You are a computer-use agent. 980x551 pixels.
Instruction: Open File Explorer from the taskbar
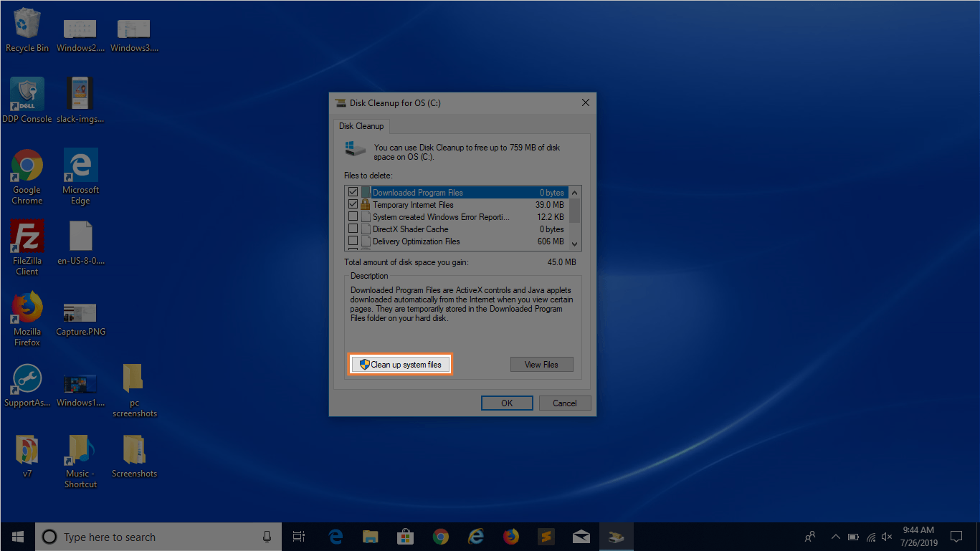pos(370,536)
